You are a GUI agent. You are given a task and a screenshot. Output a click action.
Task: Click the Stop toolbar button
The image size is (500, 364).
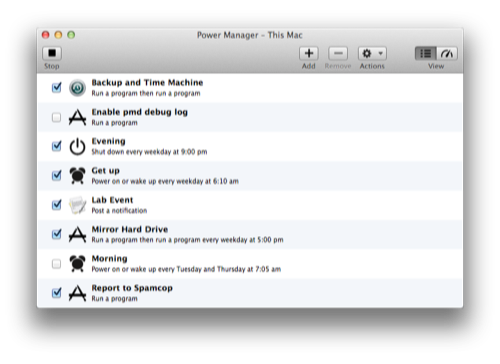52,53
